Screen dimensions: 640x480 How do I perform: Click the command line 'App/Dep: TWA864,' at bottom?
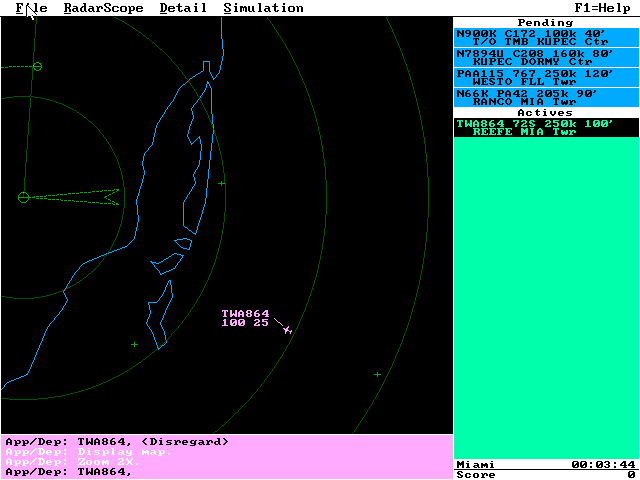(x=69, y=472)
